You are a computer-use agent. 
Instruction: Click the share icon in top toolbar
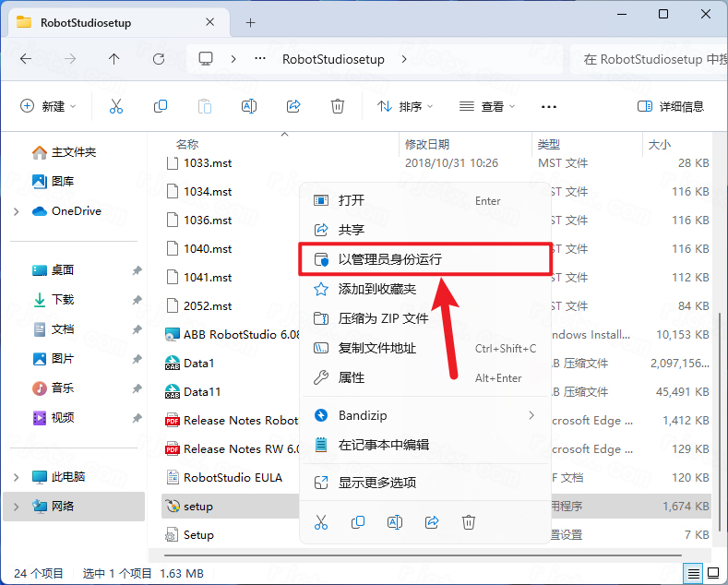click(x=293, y=106)
